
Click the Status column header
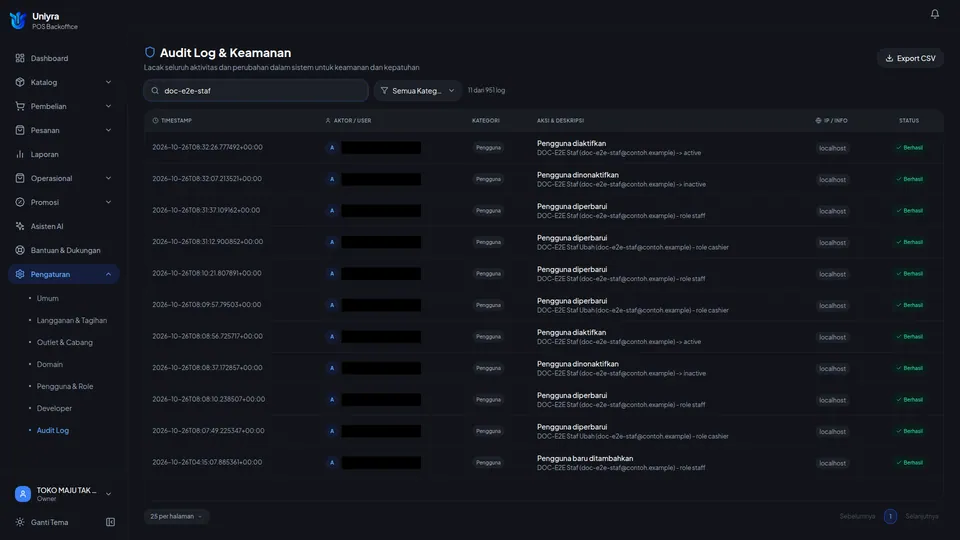pyautogui.click(x=909, y=121)
